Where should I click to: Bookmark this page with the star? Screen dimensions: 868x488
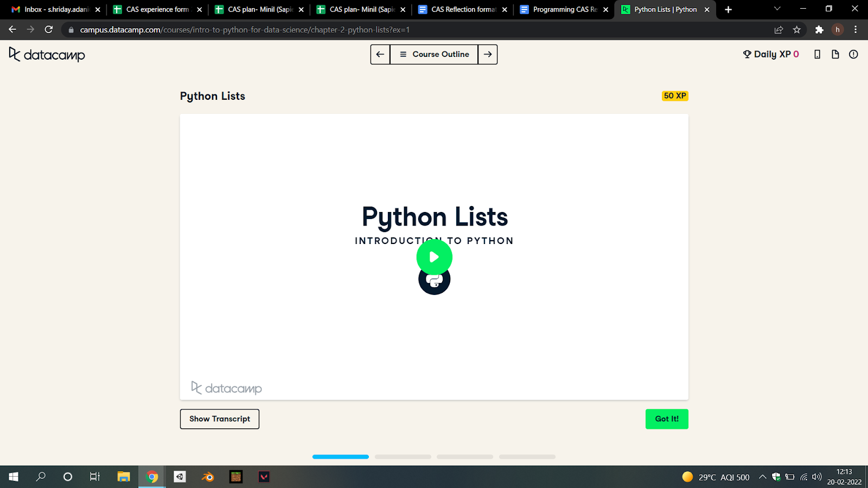pyautogui.click(x=796, y=30)
